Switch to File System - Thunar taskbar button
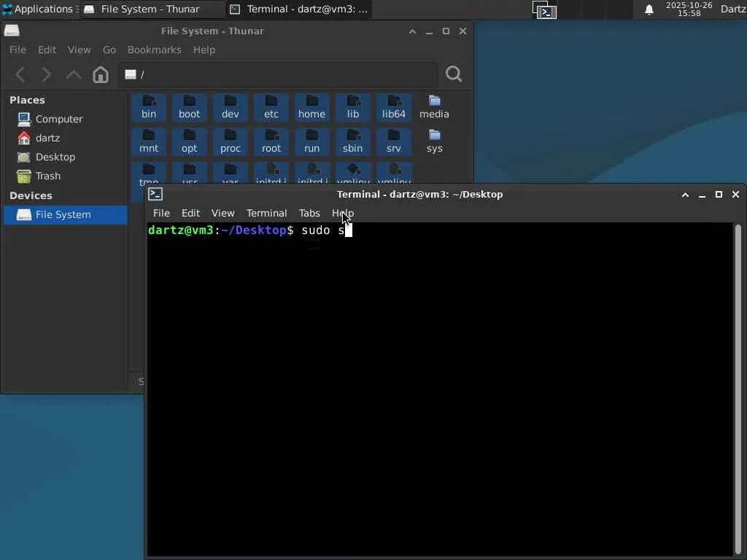This screenshot has height=560, width=747. click(x=152, y=9)
